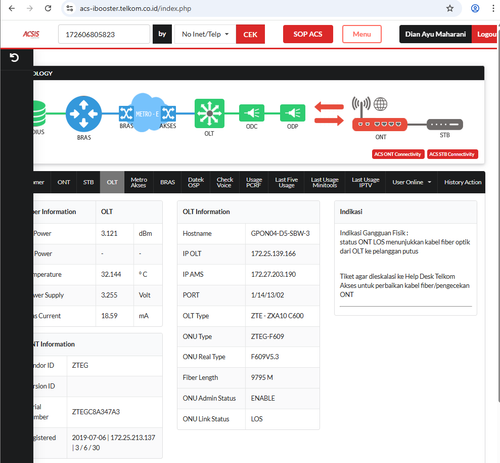Select PORT value 1/14/13/02
This screenshot has width=500, height=463.
(267, 295)
